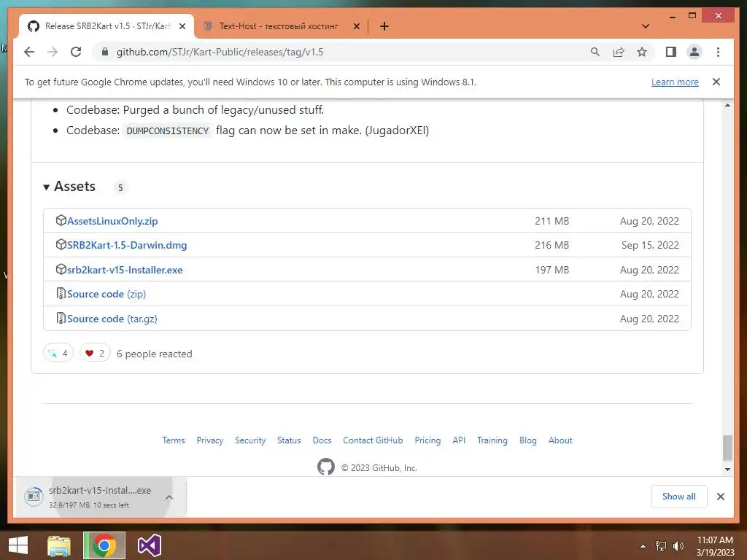
Task: Open the Chrome profile avatar menu
Action: 694,52
